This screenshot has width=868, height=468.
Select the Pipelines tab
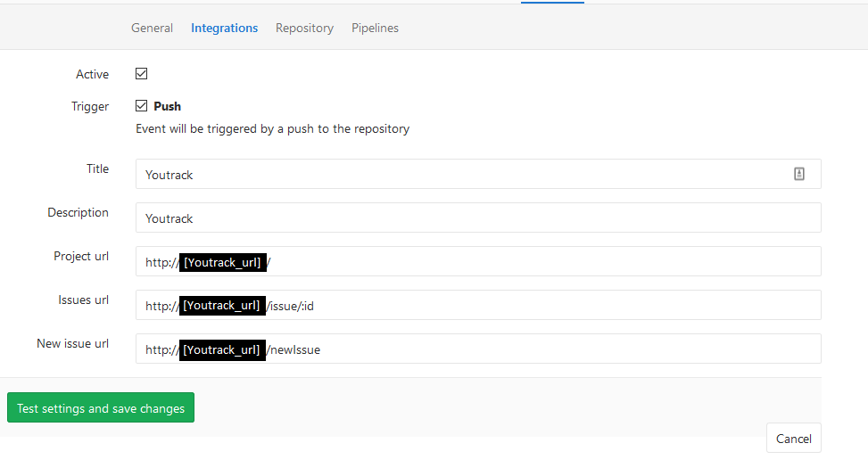(375, 29)
